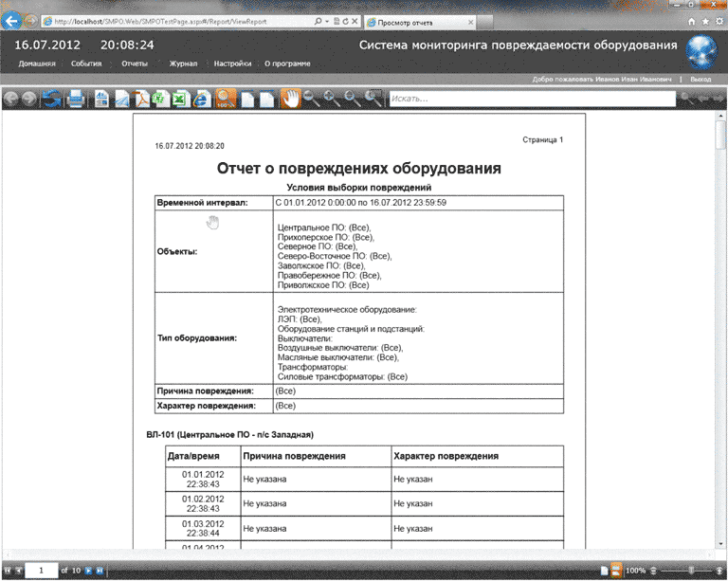The image size is (728, 582).
Task: Go back with the browser back arrow
Action: click(x=11, y=21)
